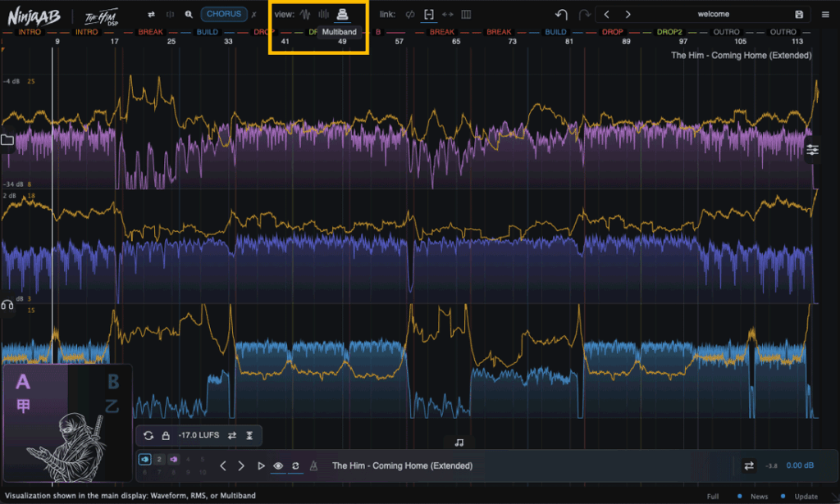The width and height of the screenshot is (840, 504).
Task: Select the CHORUS section tag
Action: click(x=224, y=14)
